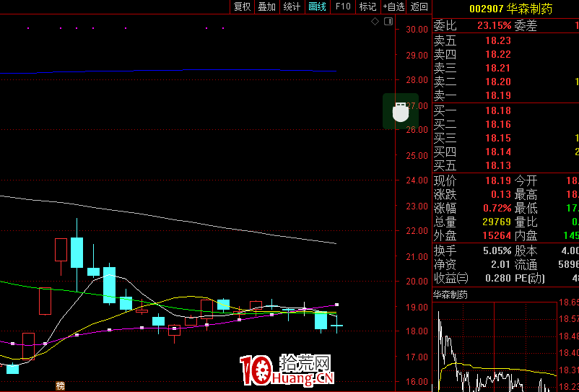Click the 净资 2.01 value
This screenshot has height=392, width=579.
point(502,265)
